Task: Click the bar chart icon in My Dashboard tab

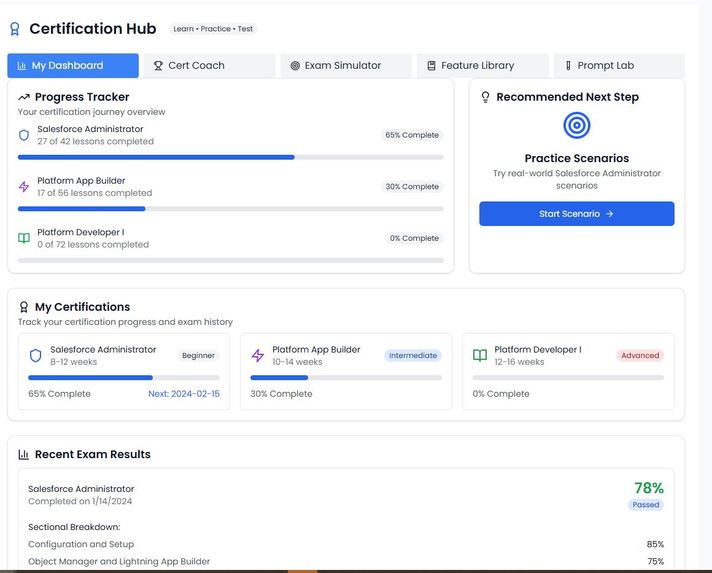Action: pos(21,66)
